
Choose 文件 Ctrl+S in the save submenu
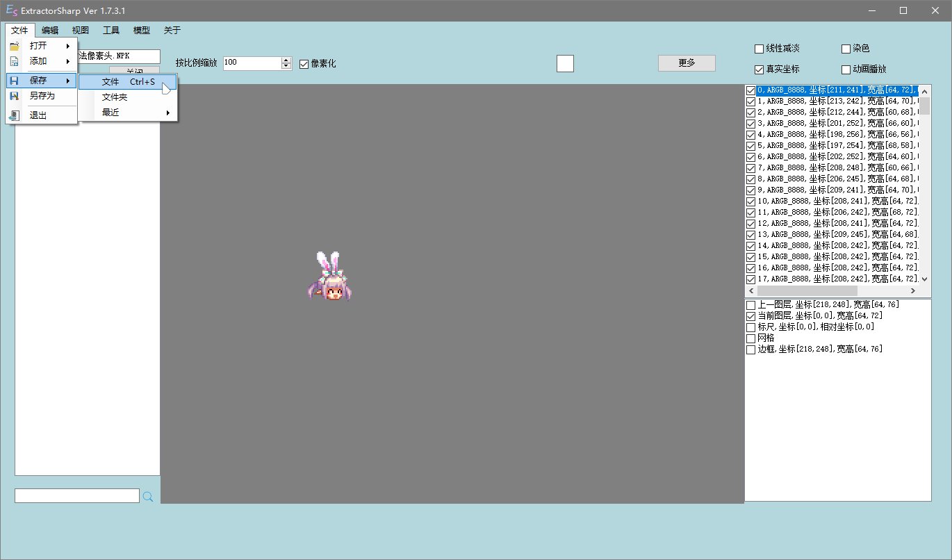coord(128,82)
